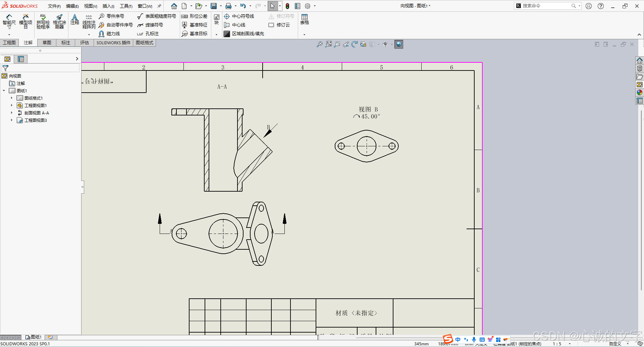Click the 1 : 5 sheet scale
Viewport: 644px width, 347px height.
[557, 344]
